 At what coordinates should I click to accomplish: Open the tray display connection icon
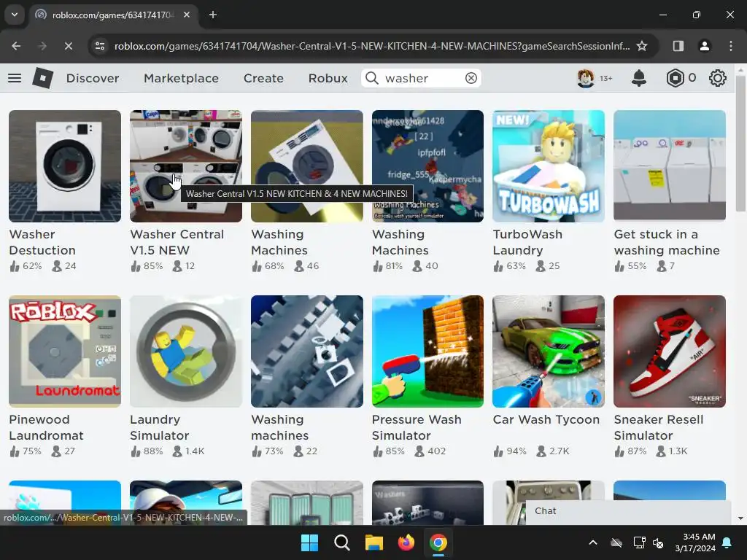pos(639,542)
